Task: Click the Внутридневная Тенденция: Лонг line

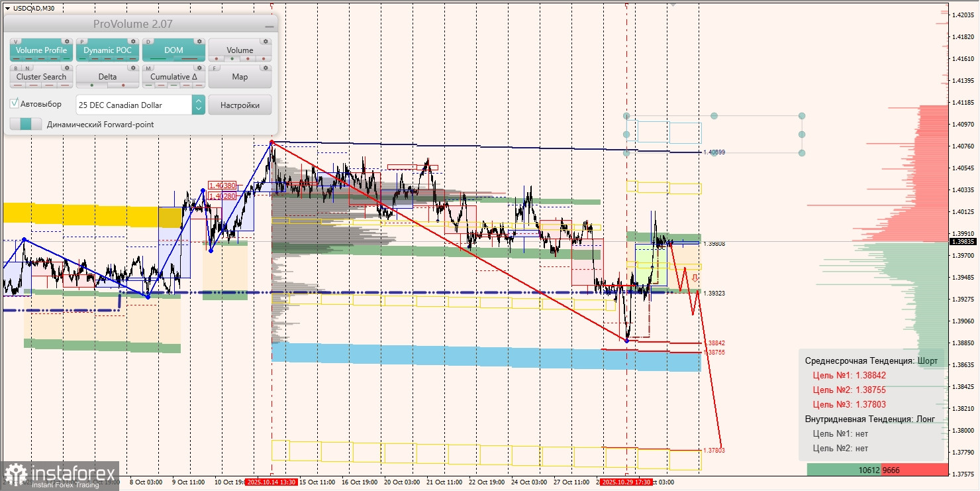Action: click(x=869, y=419)
